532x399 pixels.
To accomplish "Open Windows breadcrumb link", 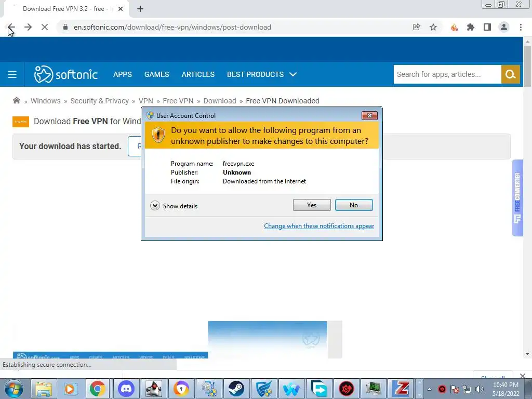I will (x=46, y=101).
